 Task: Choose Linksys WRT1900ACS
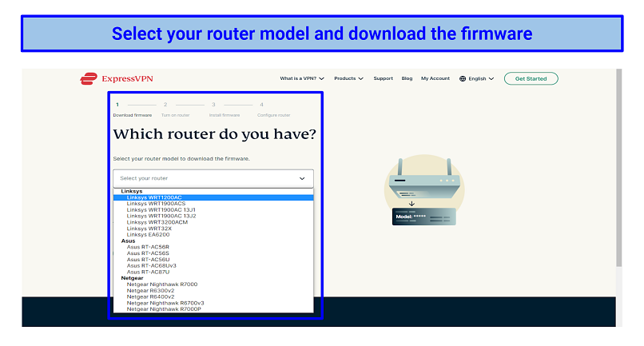(213, 204)
